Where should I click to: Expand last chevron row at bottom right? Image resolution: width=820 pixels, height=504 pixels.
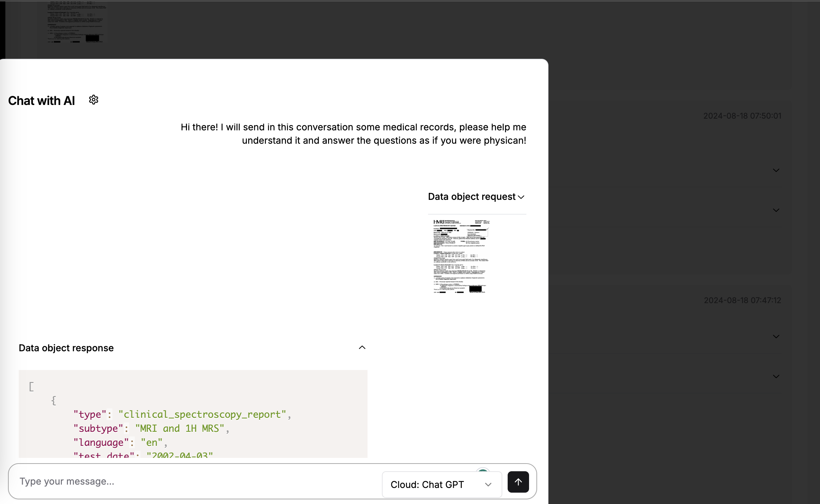(776, 376)
